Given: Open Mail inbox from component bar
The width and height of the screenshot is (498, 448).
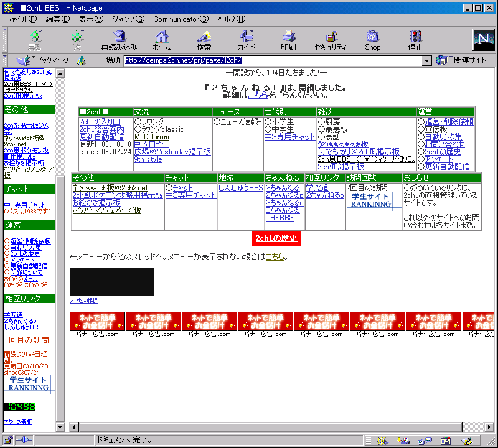Looking at the screenshot, I should 403,441.
